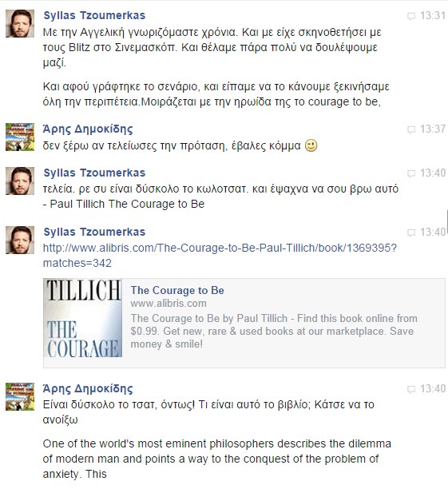Click the scrollbar handle at right edge

[447, 222]
